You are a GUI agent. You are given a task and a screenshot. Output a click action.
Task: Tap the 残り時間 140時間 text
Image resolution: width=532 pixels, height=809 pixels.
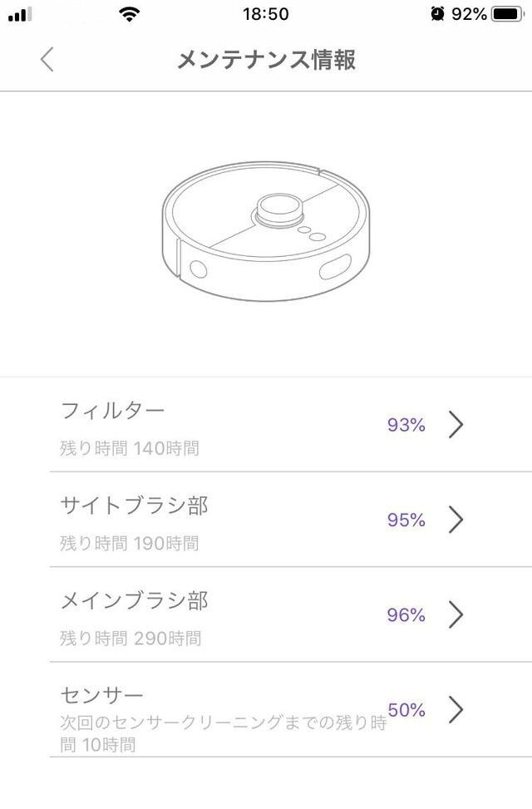coord(130,449)
